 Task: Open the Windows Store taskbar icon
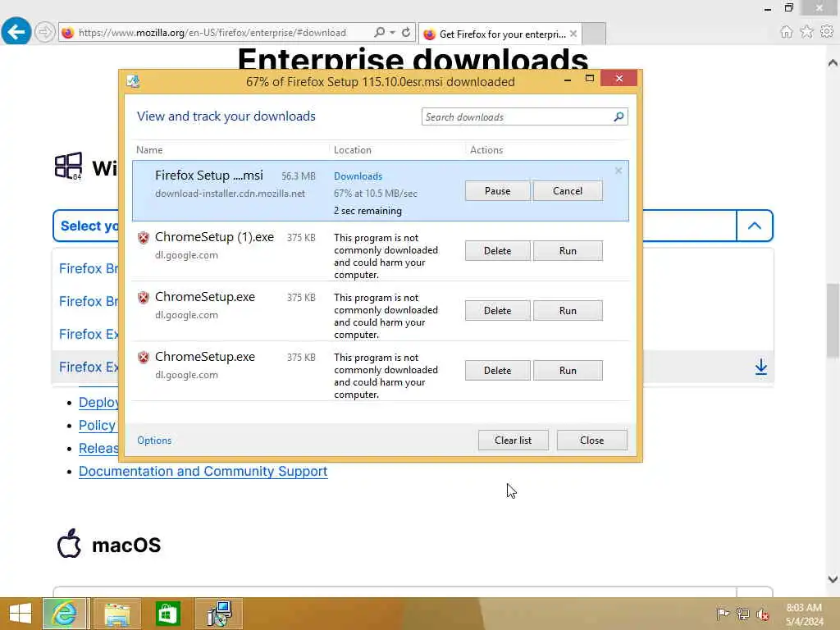click(167, 614)
